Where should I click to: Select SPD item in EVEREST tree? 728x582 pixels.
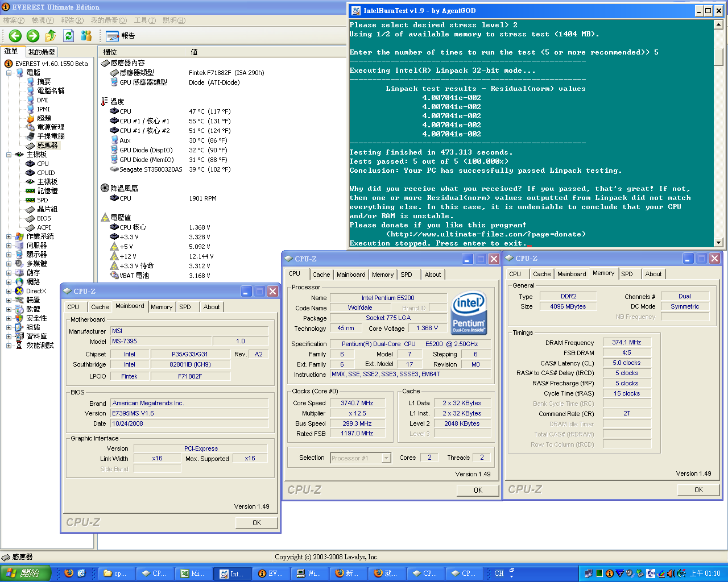pyautogui.click(x=43, y=200)
